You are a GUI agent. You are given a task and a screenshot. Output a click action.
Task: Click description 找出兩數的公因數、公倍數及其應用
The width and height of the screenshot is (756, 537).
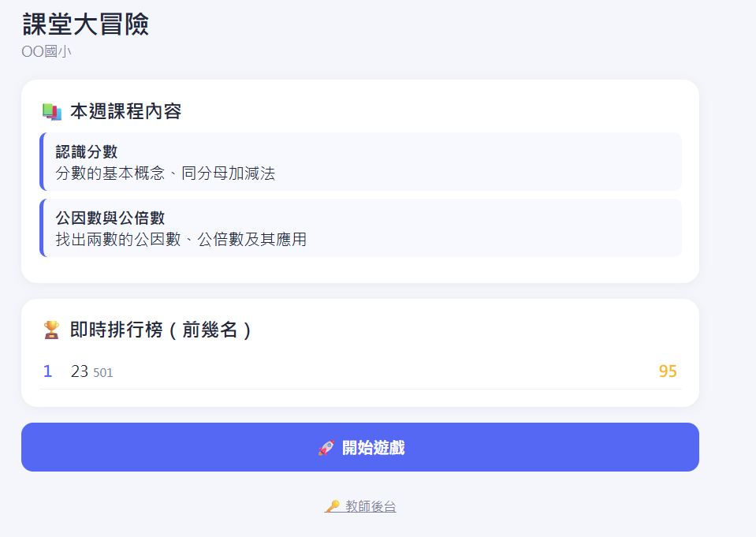pyautogui.click(x=181, y=239)
